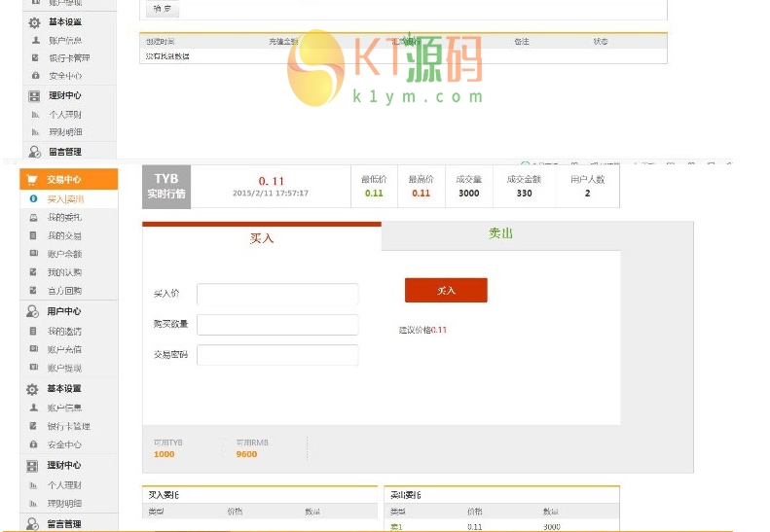Click the 9600 value under 可用RMB

pyautogui.click(x=246, y=454)
